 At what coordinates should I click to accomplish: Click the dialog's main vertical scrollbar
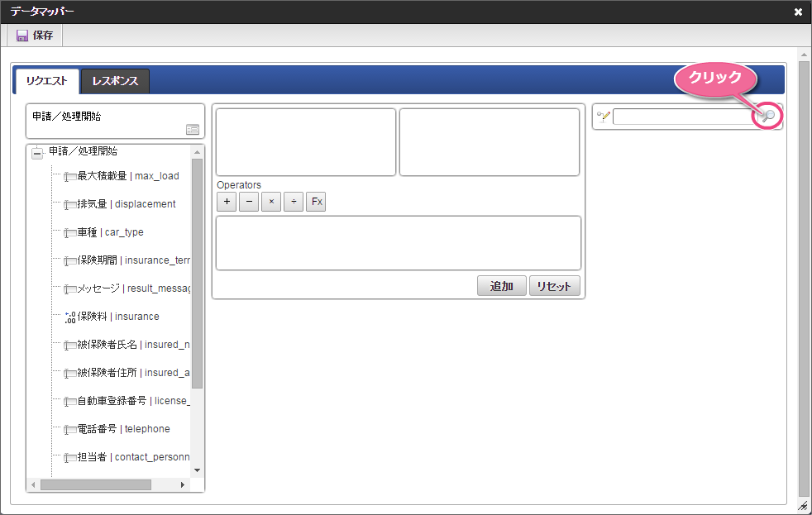point(804,279)
